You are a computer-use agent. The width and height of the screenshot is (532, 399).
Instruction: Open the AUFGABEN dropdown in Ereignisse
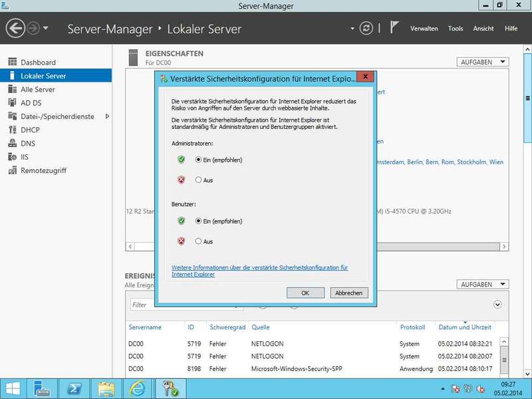pyautogui.click(x=483, y=285)
